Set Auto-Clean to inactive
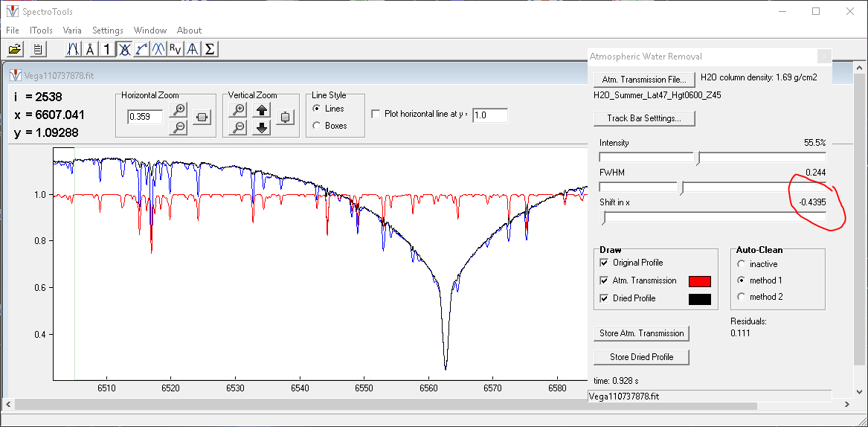 741,264
